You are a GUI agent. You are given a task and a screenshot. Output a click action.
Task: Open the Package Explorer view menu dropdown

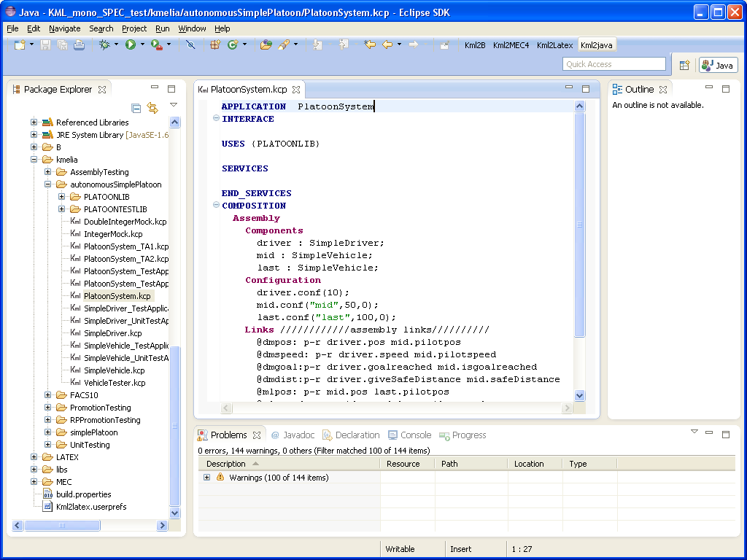tap(174, 105)
